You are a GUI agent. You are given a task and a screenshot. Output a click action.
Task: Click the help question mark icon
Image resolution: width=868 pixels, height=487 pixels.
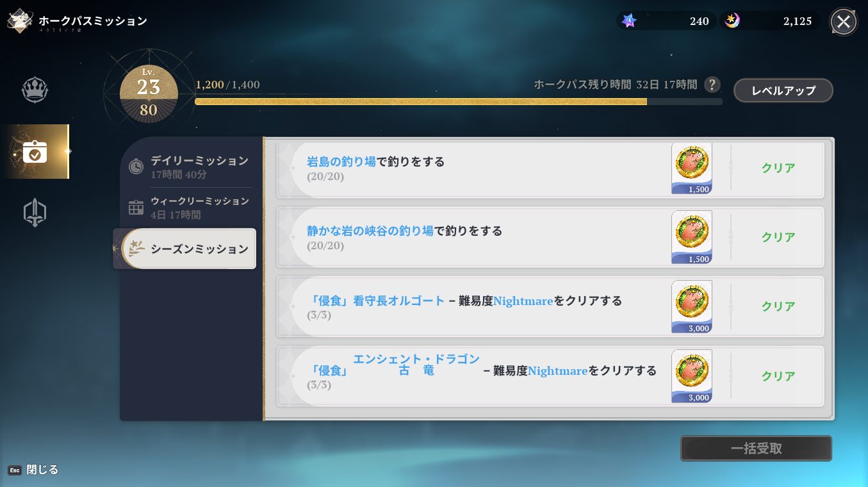[712, 85]
